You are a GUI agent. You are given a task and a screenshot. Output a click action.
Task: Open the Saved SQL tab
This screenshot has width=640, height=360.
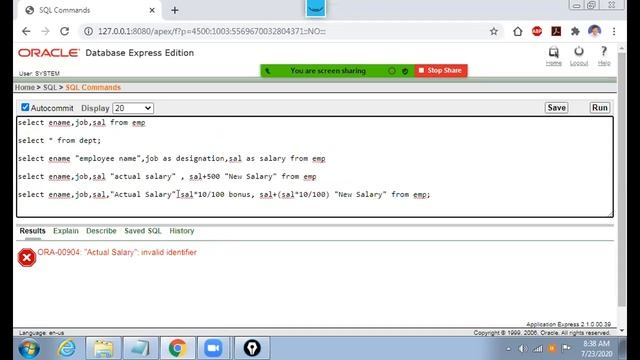143,231
